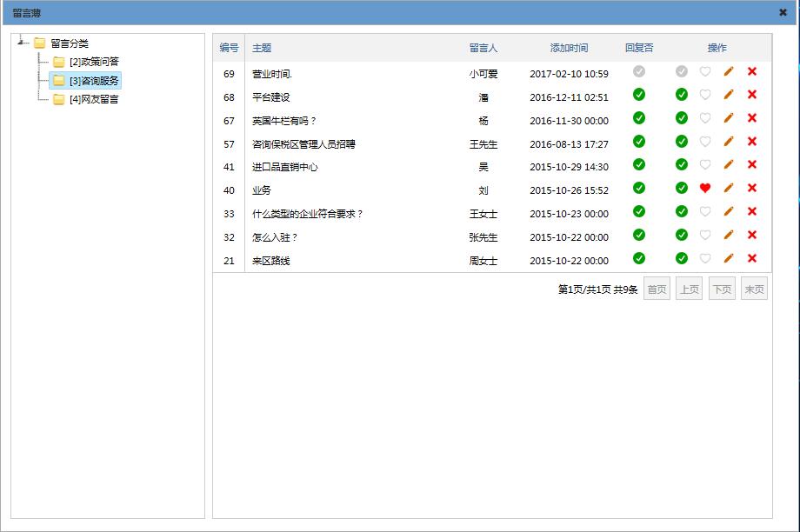Image resolution: width=800 pixels, height=532 pixels.
Task: Toggle the empty heart on message 67
Action: [x=705, y=118]
